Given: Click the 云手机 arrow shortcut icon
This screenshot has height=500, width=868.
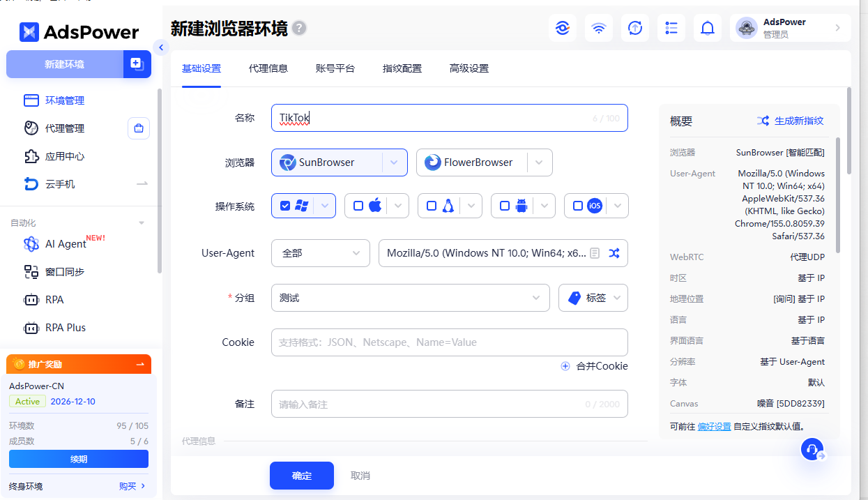Looking at the screenshot, I should [142, 184].
